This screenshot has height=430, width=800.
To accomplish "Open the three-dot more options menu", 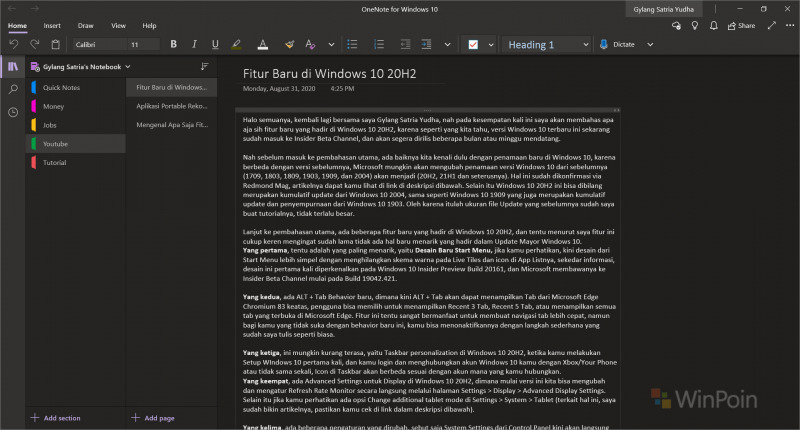I will pyautogui.click(x=790, y=25).
